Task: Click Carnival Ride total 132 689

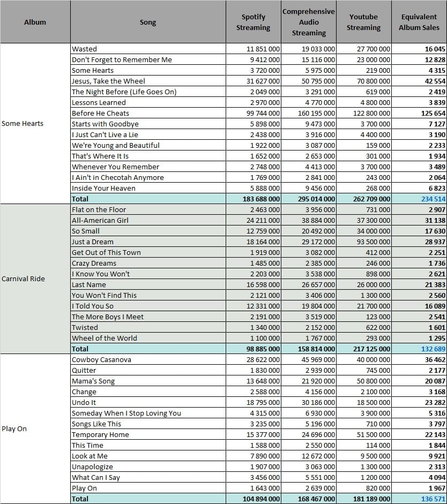Action: pos(419,349)
